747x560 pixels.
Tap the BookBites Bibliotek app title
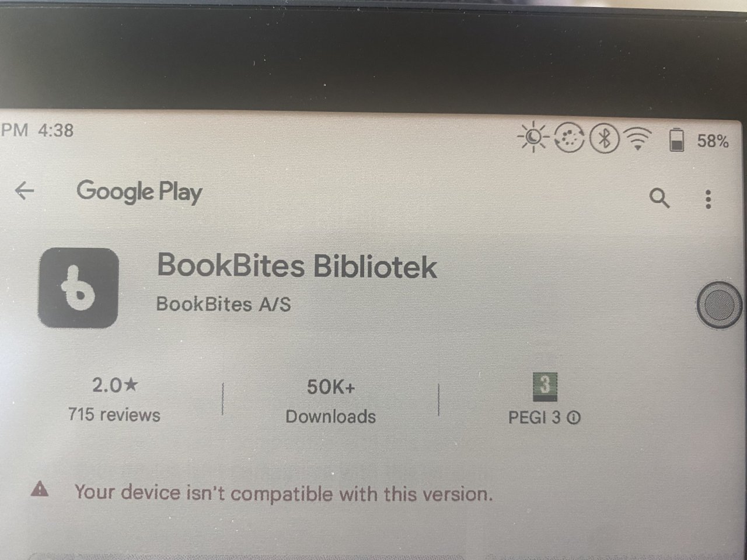point(297,266)
